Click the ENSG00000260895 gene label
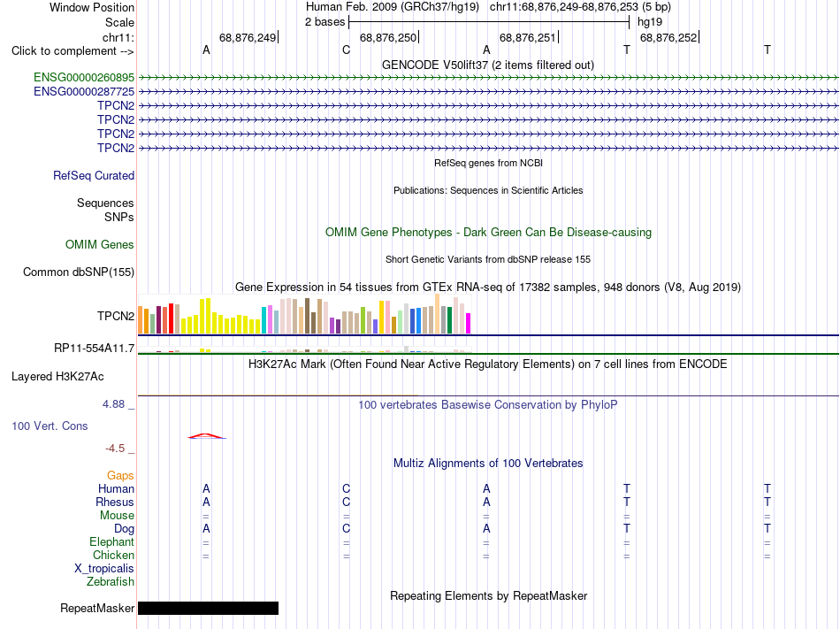Screen dimensions: 840x629 84,78
